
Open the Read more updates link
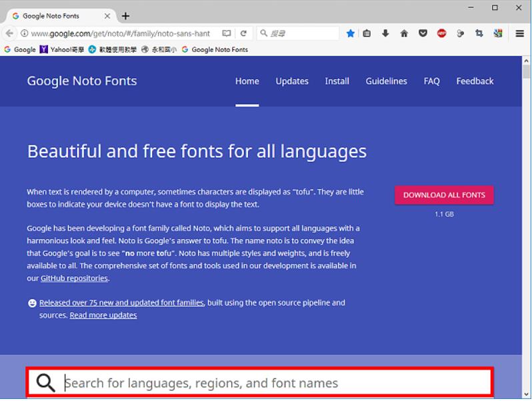click(x=103, y=315)
